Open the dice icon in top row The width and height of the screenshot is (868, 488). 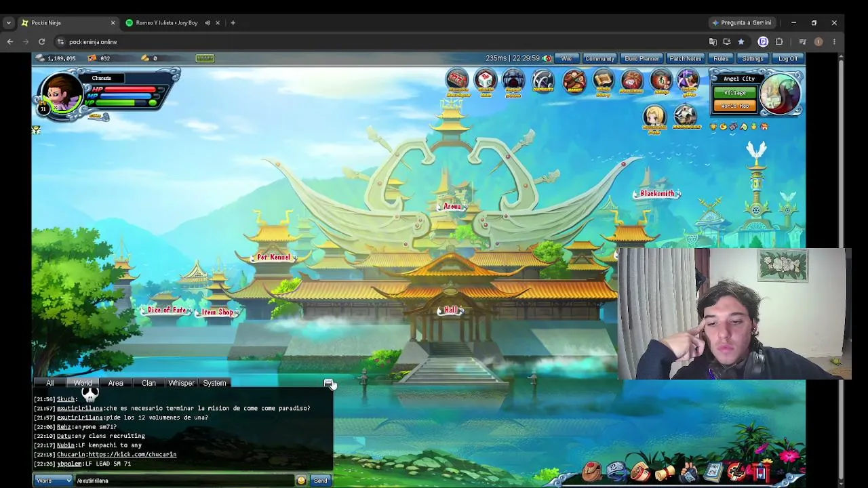(486, 81)
